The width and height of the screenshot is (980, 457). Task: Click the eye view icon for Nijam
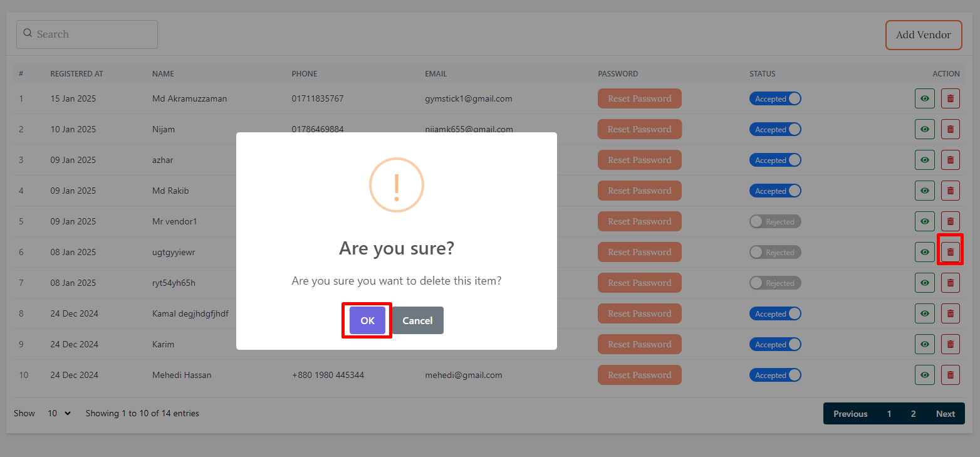point(924,129)
